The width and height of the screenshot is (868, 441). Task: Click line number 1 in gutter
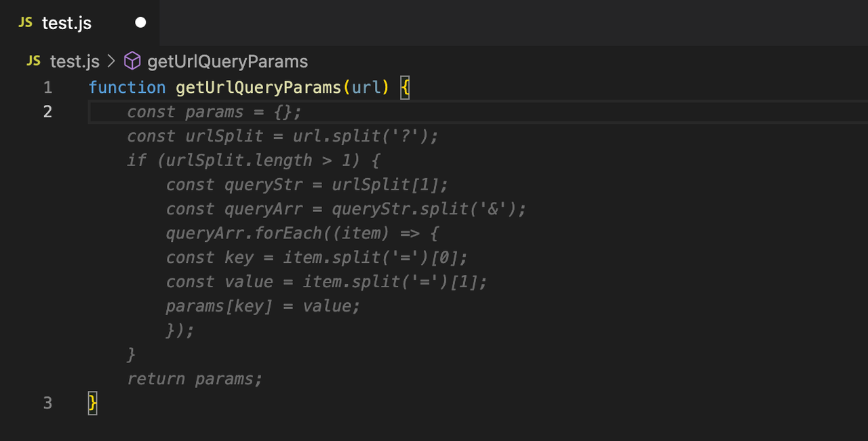pyautogui.click(x=47, y=87)
